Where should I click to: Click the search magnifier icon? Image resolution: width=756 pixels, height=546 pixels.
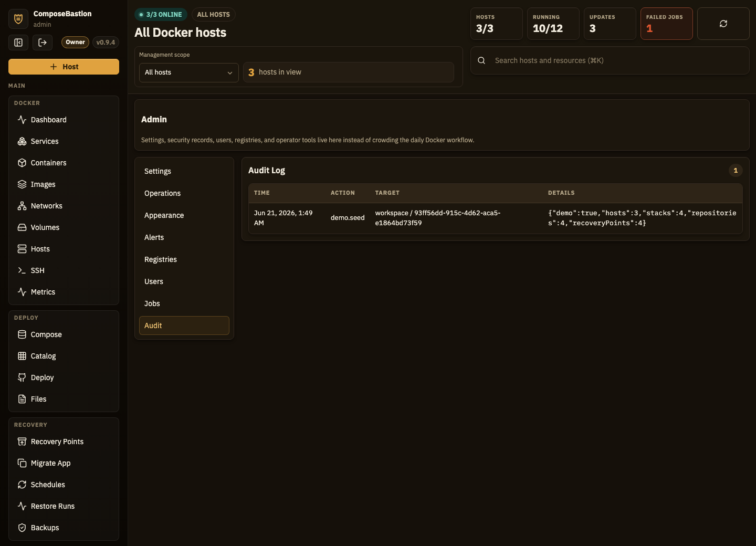[481, 60]
